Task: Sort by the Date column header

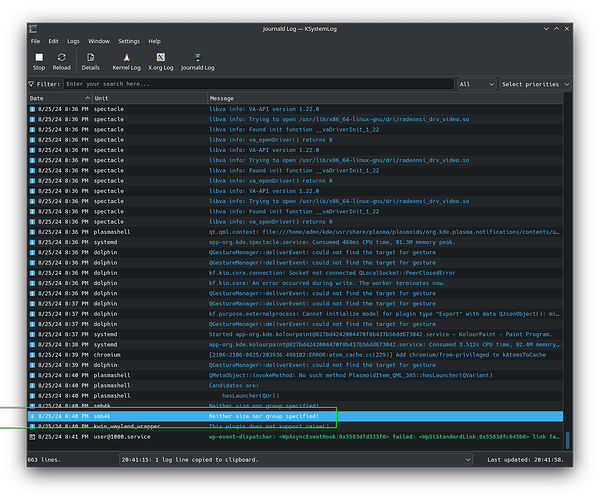Action: [x=60, y=99]
